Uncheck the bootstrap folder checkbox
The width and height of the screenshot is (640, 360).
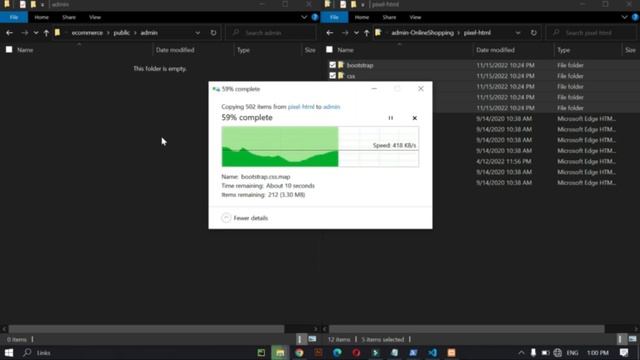pos(333,65)
